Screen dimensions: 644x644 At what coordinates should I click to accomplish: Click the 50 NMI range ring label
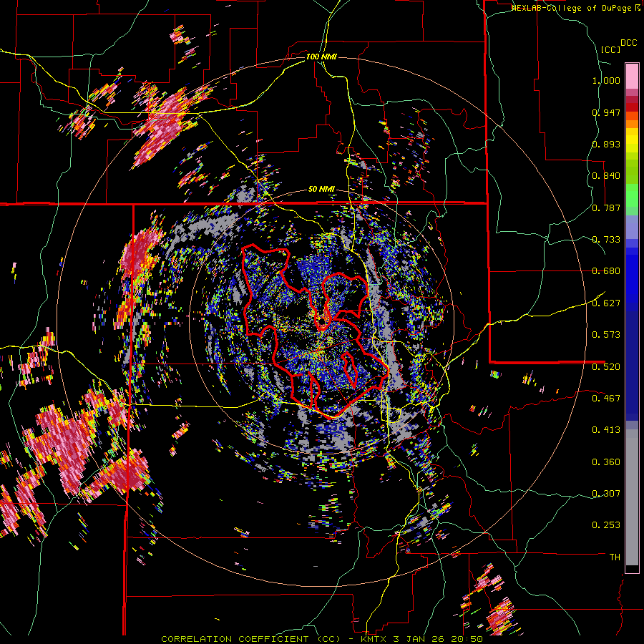click(x=321, y=190)
